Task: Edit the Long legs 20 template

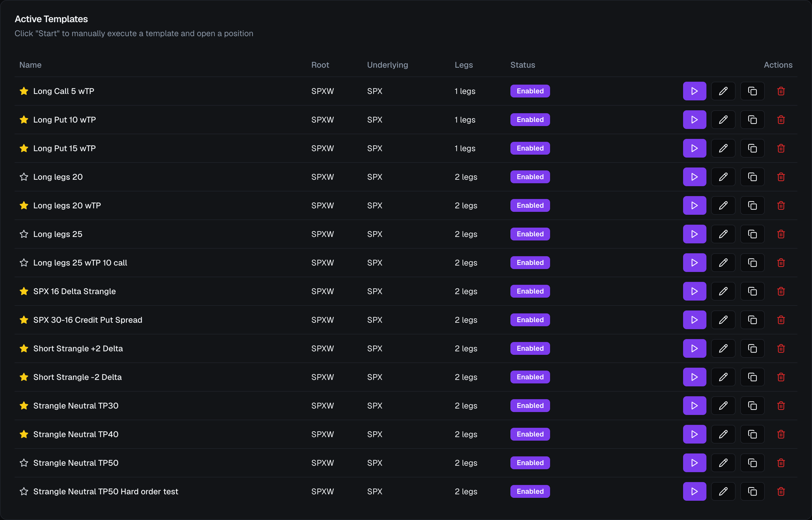Action: point(723,177)
